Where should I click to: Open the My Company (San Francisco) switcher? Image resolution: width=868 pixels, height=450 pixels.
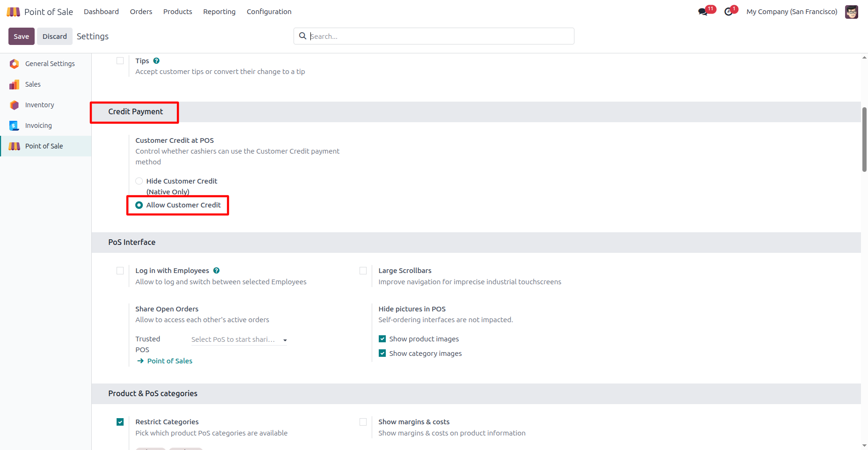[792, 12]
